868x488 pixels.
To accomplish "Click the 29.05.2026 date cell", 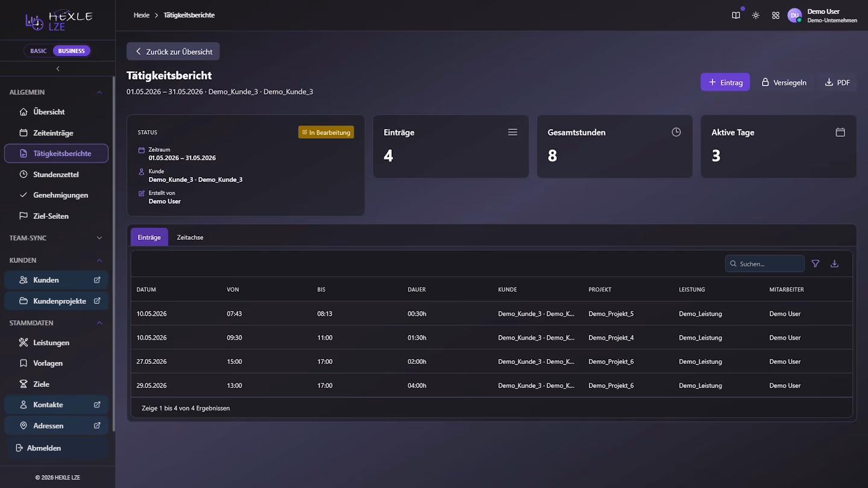I will pos(152,386).
